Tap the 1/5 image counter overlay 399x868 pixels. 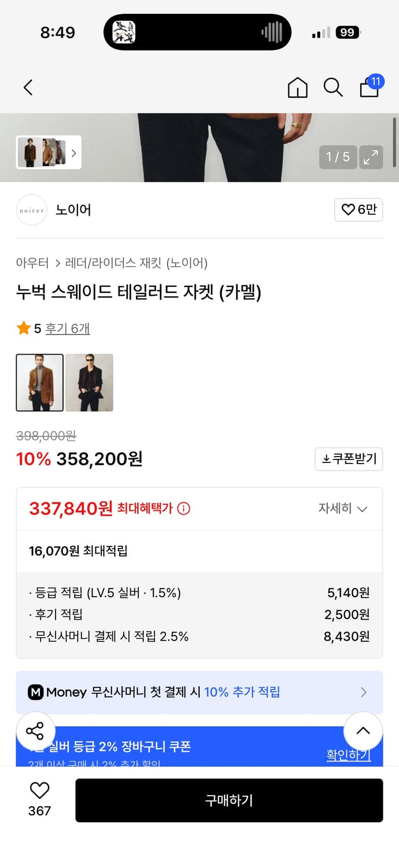338,157
